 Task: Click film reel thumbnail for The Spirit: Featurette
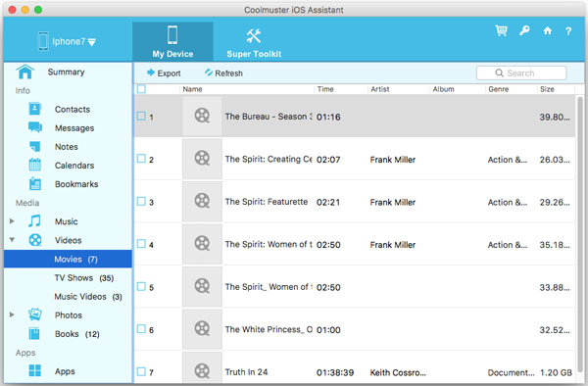tap(202, 201)
